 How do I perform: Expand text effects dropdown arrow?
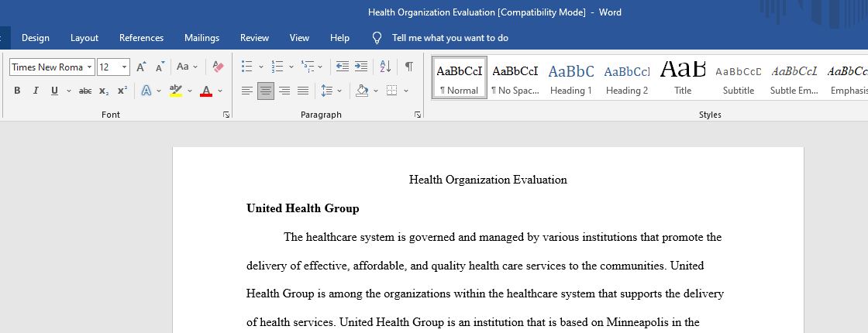[159, 91]
